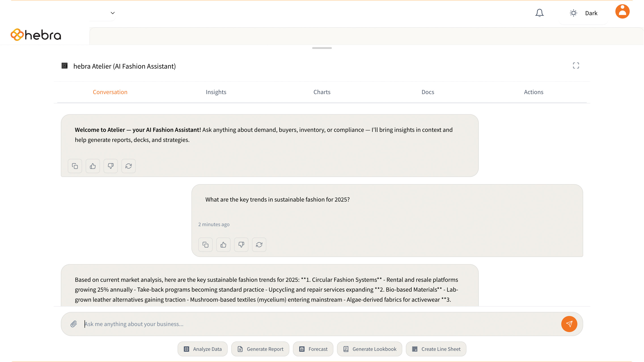Click the Forecast button

(x=313, y=349)
